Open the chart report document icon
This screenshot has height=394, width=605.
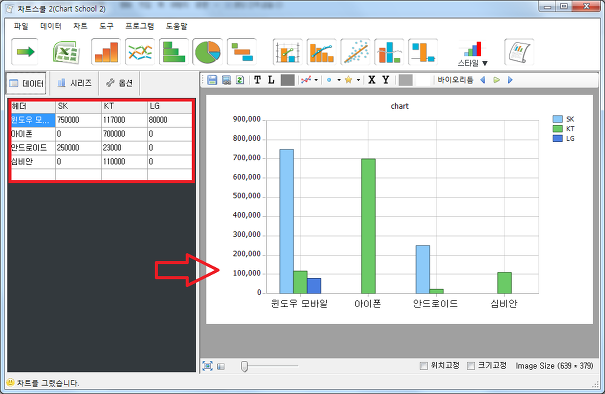519,52
